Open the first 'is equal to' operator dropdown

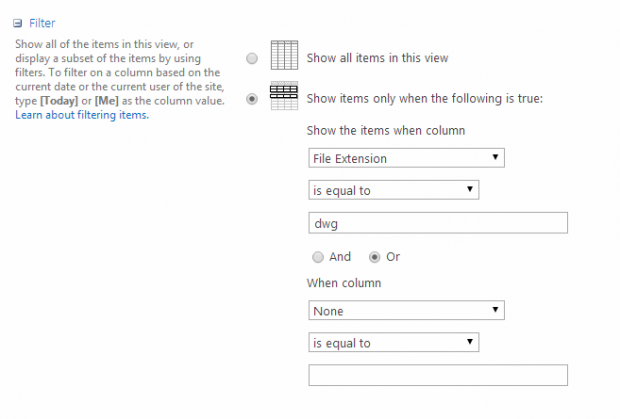click(x=394, y=190)
